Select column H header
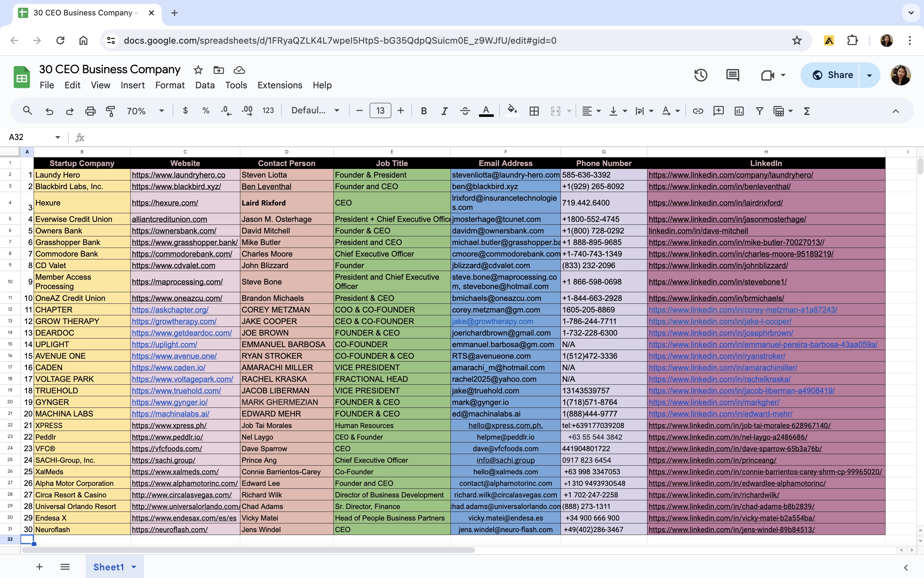Screen dimensions: 924x578 (x=766, y=152)
